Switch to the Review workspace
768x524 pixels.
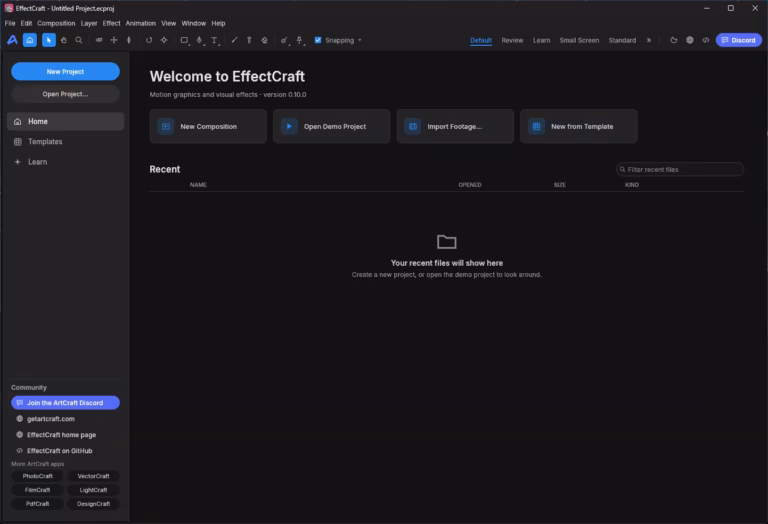tap(512, 40)
